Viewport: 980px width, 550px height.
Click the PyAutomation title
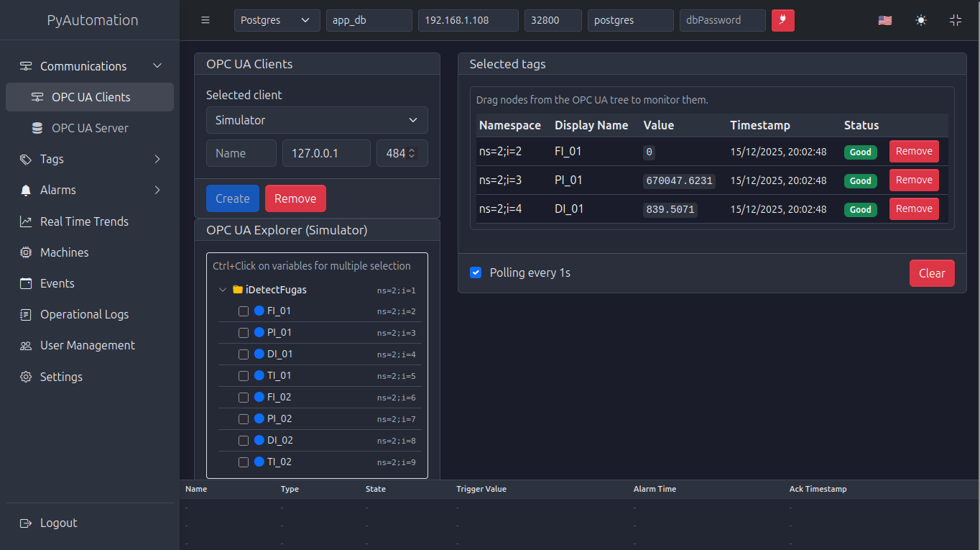pyautogui.click(x=93, y=20)
